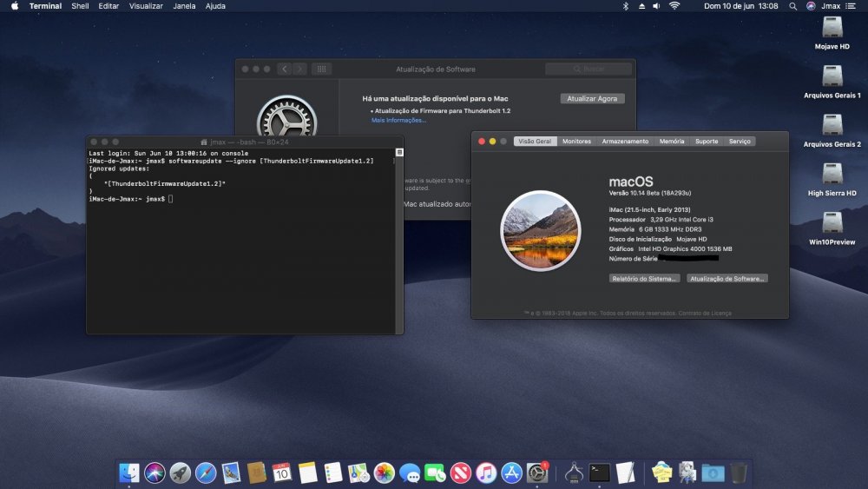Open the Trash in Dock
This screenshot has height=489, width=868.
point(739,473)
